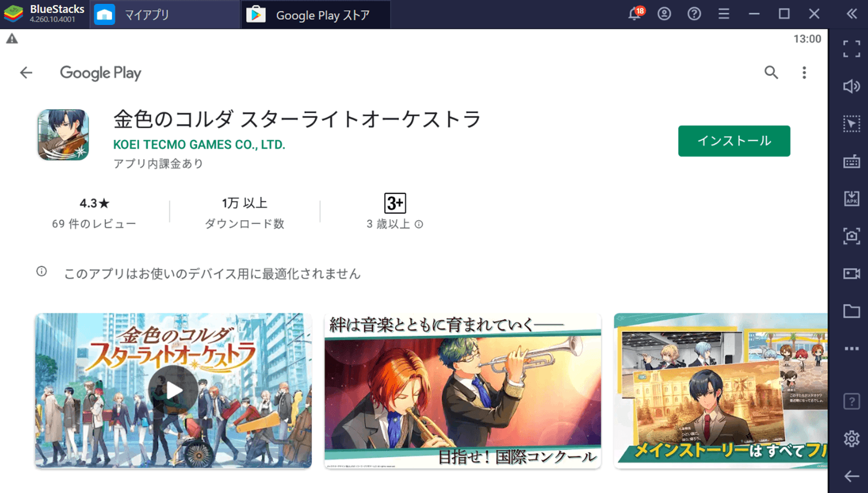Click the game app icon

(63, 135)
